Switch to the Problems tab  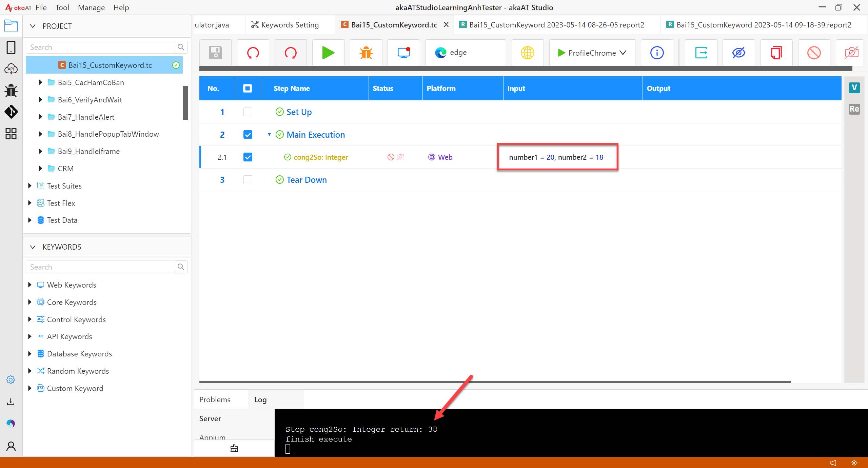pyautogui.click(x=215, y=399)
